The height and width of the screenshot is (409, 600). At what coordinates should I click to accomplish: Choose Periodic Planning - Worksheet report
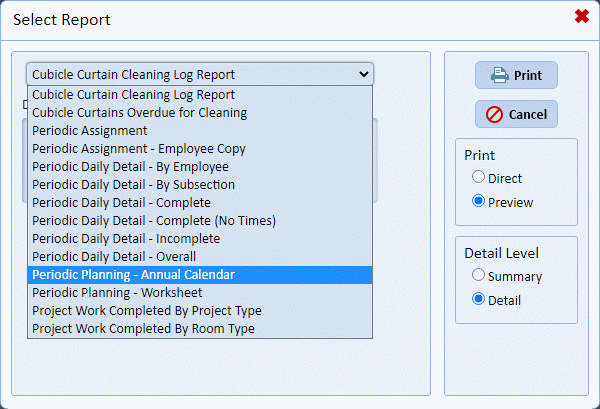[x=117, y=293]
